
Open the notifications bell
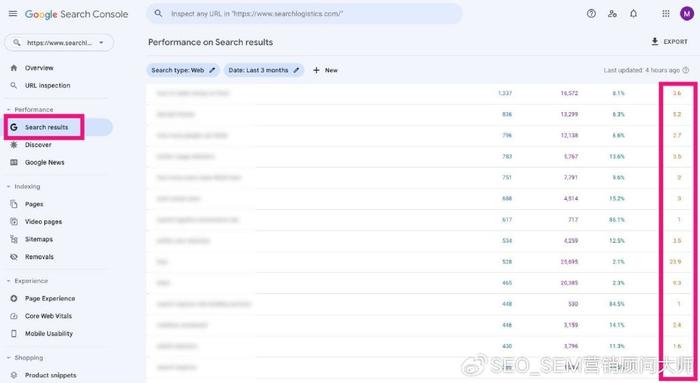633,14
